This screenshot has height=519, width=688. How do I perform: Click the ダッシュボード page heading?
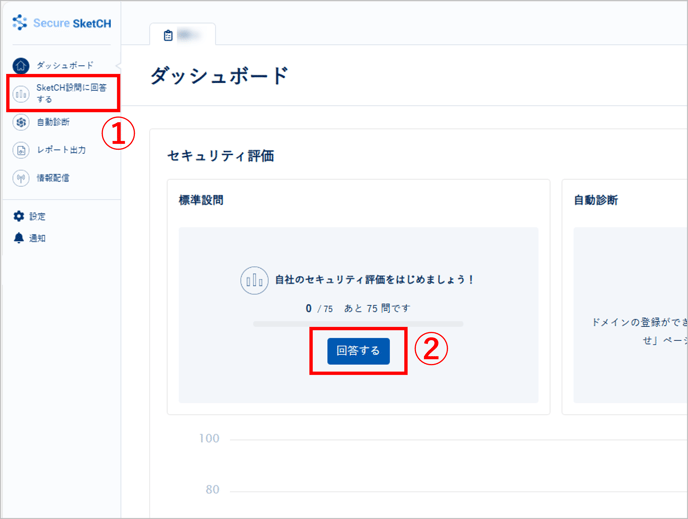coord(219,75)
